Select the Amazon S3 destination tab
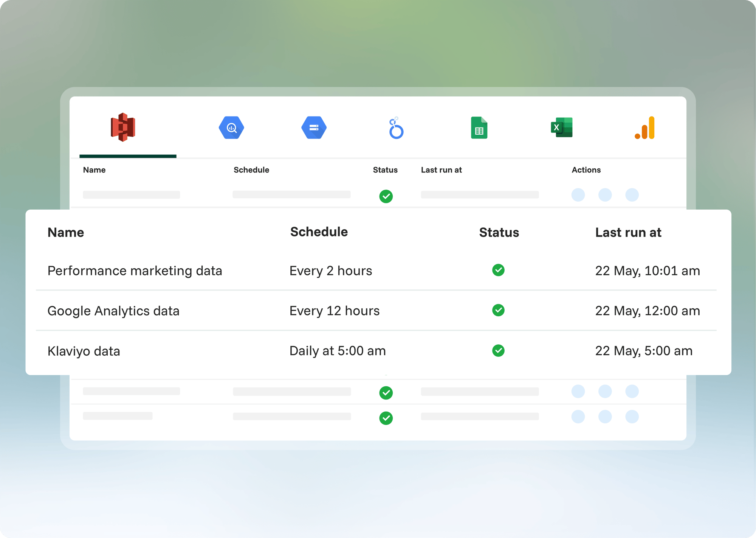 pos(123,127)
